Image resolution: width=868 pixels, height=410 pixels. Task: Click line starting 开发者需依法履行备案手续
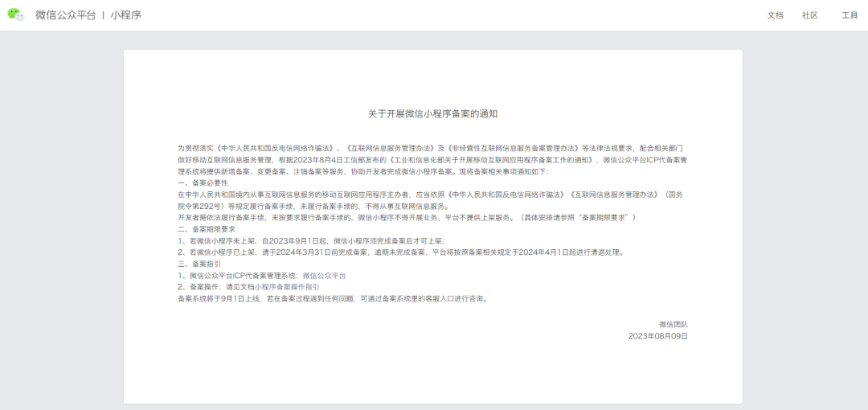click(407, 217)
